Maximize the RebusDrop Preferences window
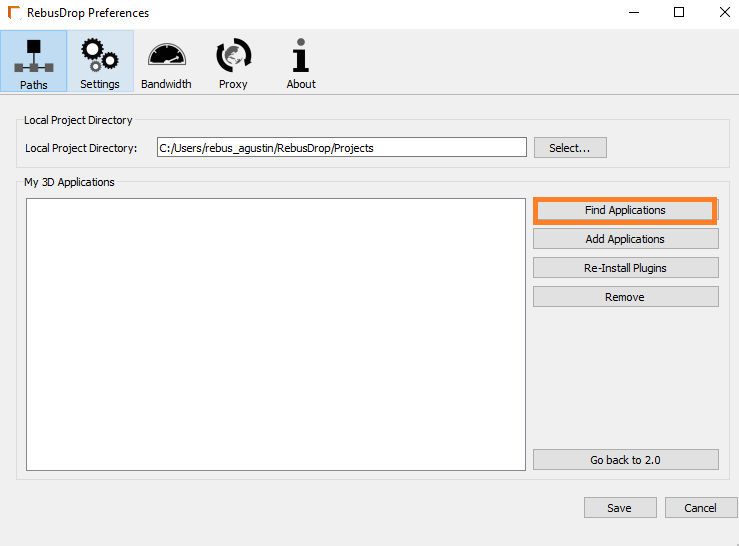739x546 pixels. tap(679, 13)
